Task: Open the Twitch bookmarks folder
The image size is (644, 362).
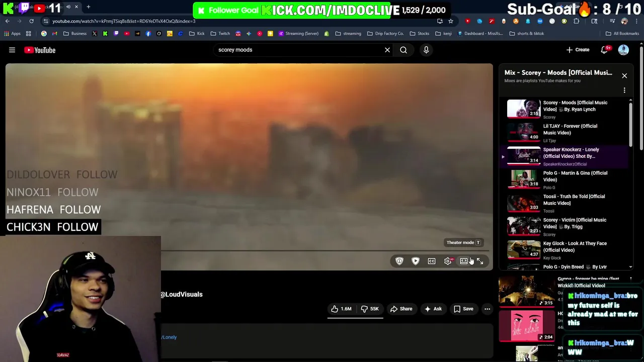Action: coord(220,34)
